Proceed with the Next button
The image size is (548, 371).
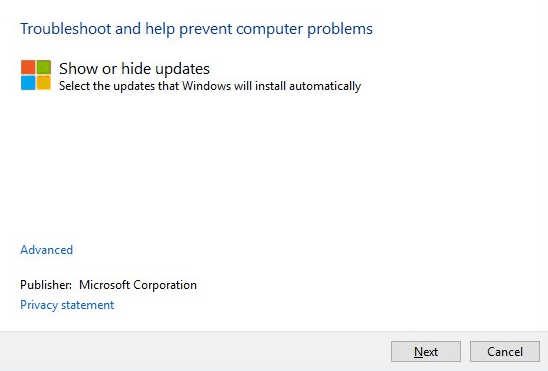click(426, 351)
